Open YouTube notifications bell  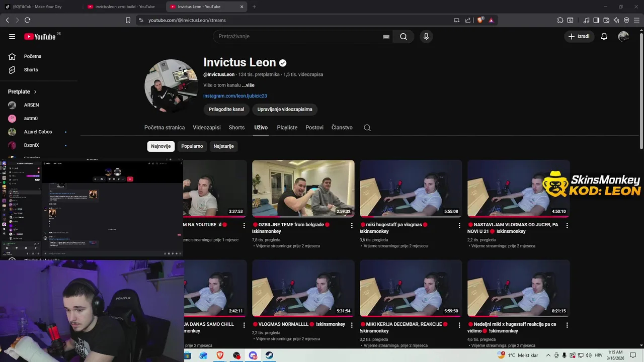[x=604, y=36]
